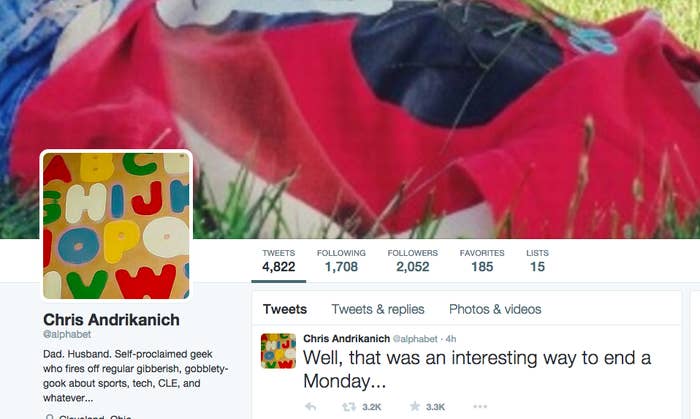Viewport: 700px width, 419px height.
Task: Open Favorites count of 185
Action: tap(482, 261)
